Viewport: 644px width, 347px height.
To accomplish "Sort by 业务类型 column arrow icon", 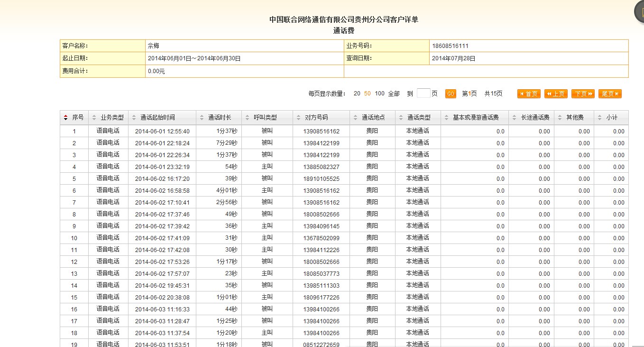I will 93,118.
